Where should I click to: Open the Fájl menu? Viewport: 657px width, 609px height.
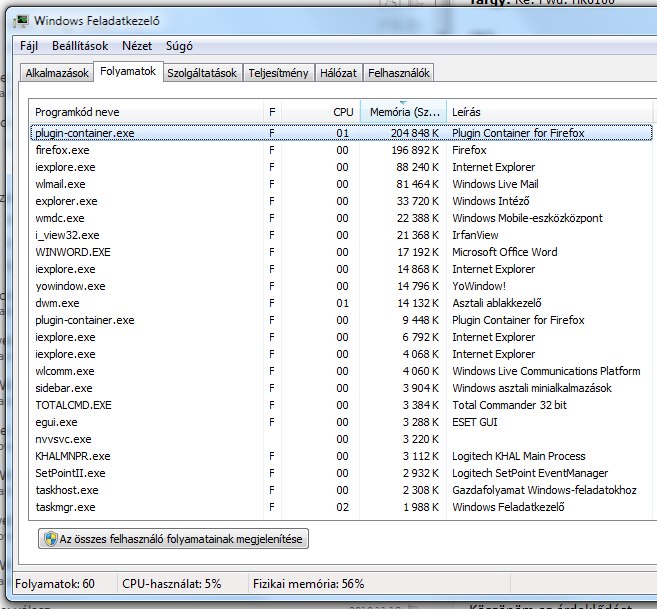tap(28, 46)
